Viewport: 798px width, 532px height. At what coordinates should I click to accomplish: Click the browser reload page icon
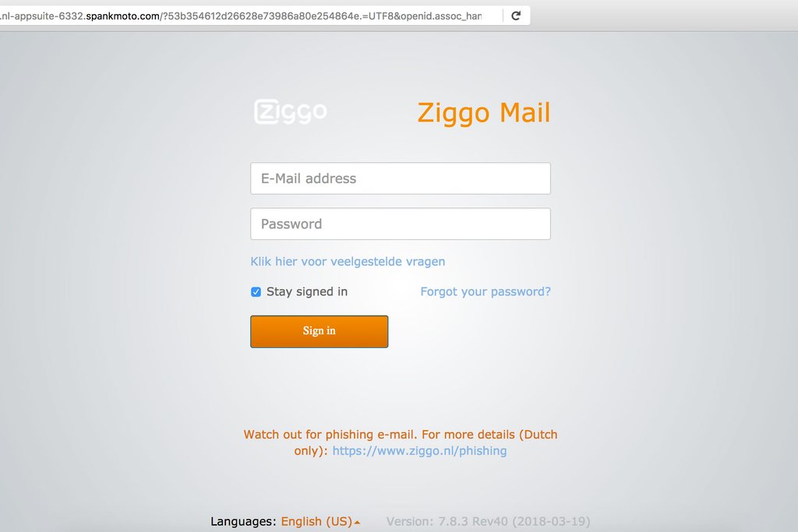coord(516,16)
